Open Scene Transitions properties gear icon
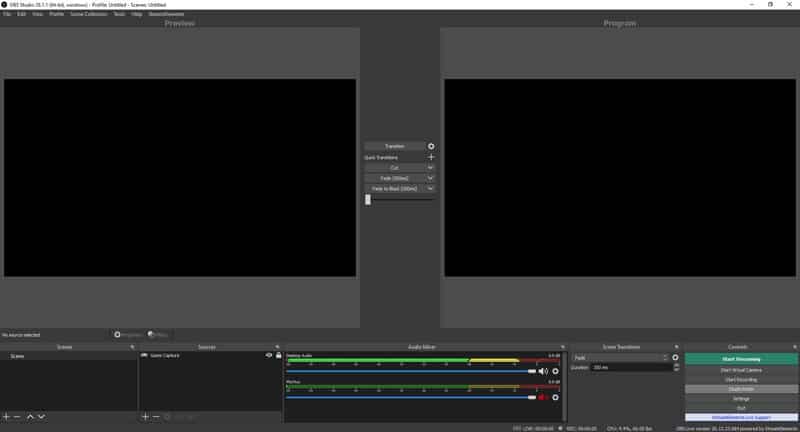Screen dimensions: 800x432 click(676, 358)
